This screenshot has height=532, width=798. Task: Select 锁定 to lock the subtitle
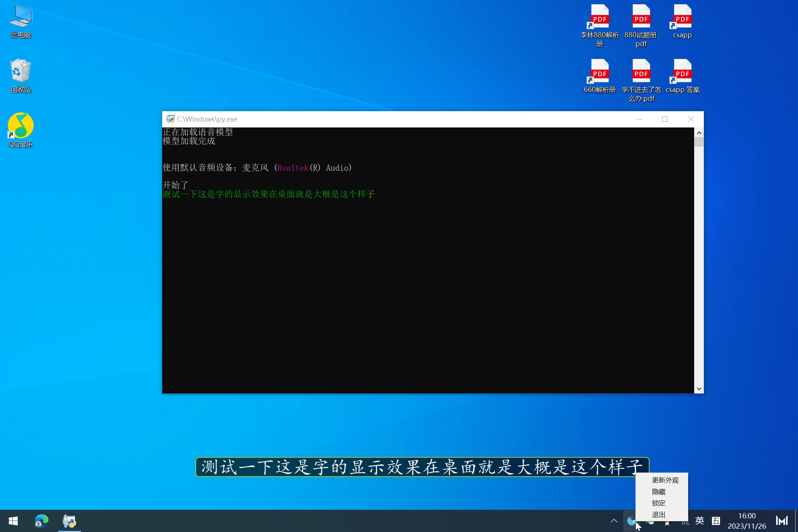(x=659, y=503)
